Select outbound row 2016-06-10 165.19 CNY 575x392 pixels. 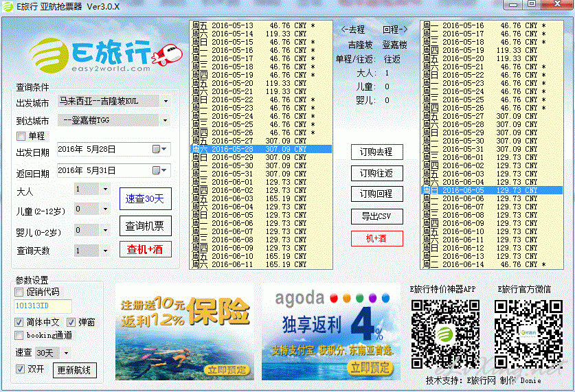click(x=261, y=257)
